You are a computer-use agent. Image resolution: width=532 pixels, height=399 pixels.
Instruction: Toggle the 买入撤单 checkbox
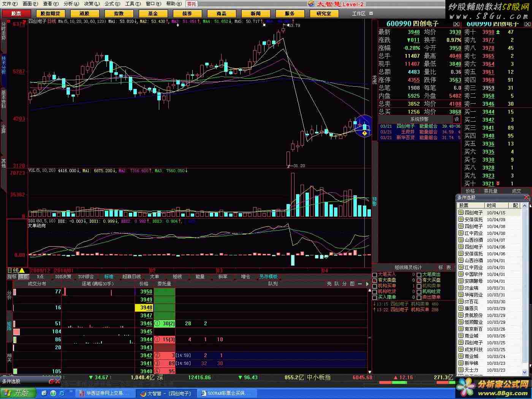tap(375, 297)
